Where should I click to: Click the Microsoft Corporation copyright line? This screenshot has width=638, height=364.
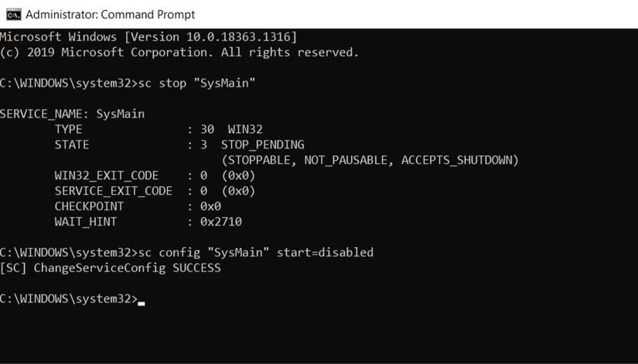tap(179, 53)
